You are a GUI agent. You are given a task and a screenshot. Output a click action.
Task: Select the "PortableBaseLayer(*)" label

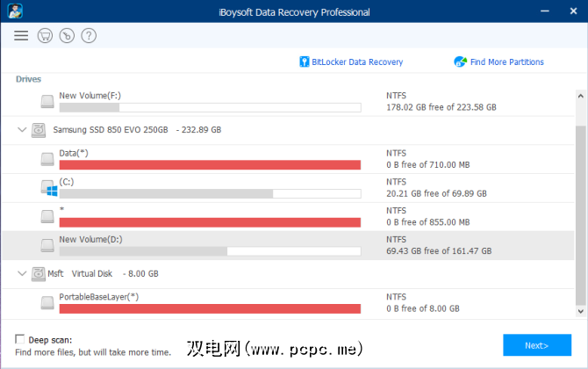tap(99, 297)
